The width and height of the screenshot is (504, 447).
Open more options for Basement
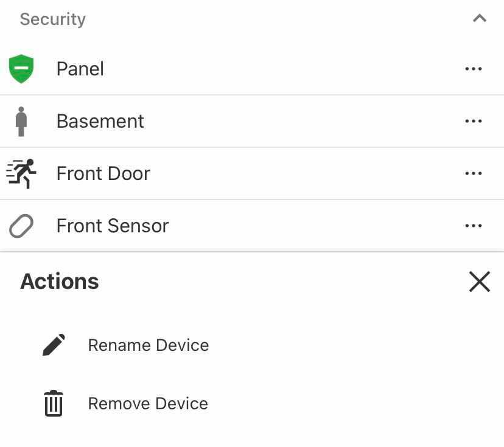473,121
